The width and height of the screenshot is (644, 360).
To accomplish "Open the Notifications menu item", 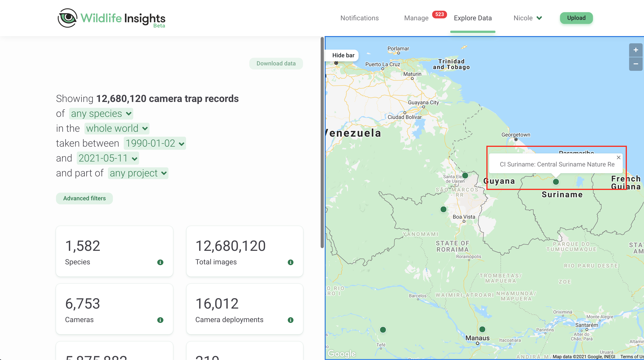I will [x=359, y=18].
